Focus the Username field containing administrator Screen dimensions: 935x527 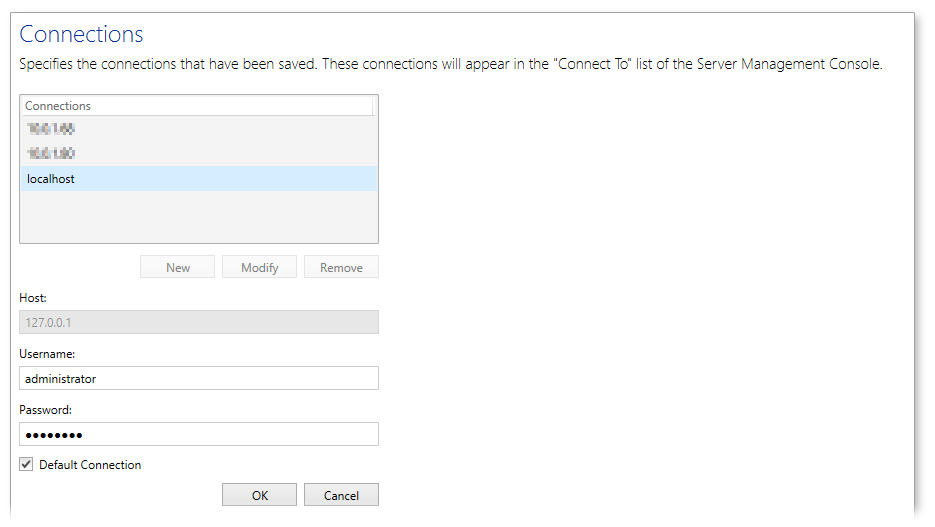[x=198, y=378]
